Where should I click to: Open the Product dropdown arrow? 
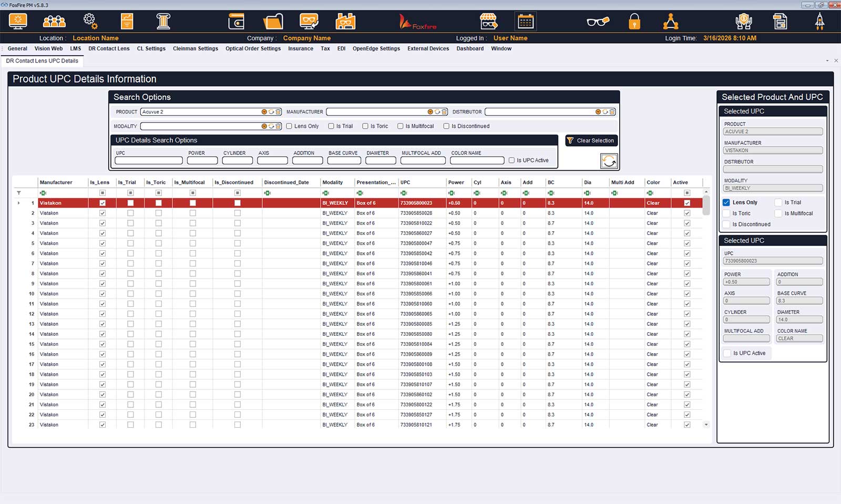(x=264, y=112)
